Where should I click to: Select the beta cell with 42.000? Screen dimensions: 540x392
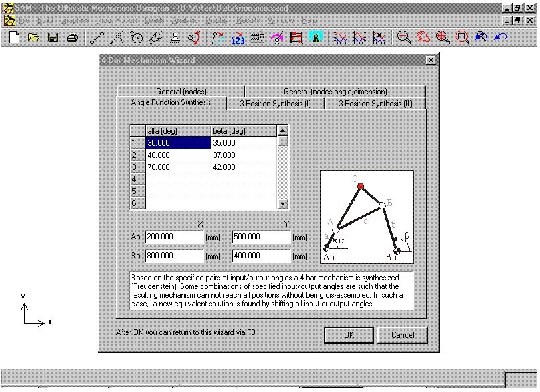point(244,167)
